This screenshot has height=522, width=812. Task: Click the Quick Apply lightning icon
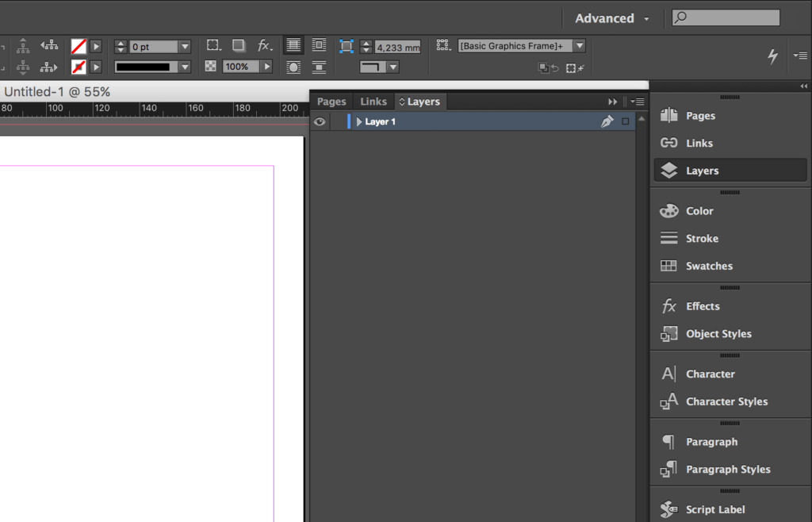[772, 56]
